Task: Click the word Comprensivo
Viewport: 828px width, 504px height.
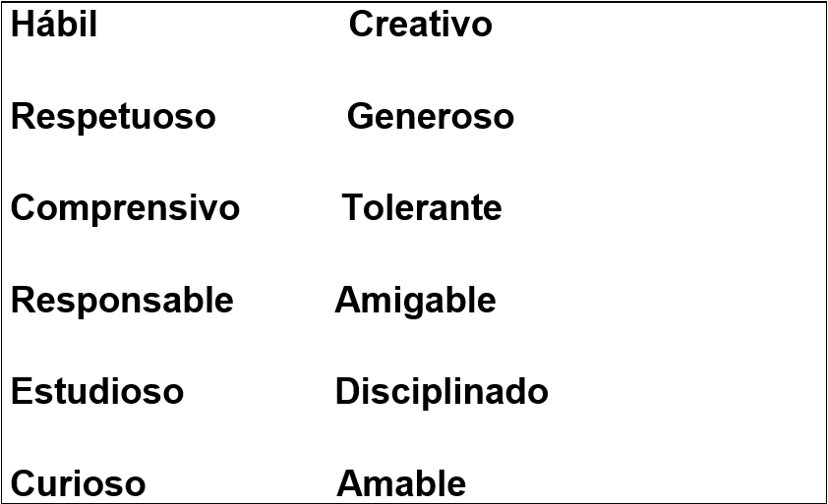Action: click(125, 208)
